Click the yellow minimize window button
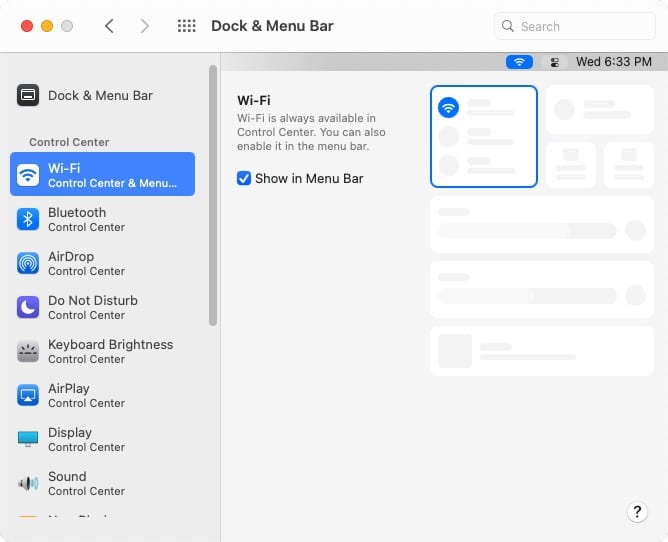The image size is (668, 542). 47,26
